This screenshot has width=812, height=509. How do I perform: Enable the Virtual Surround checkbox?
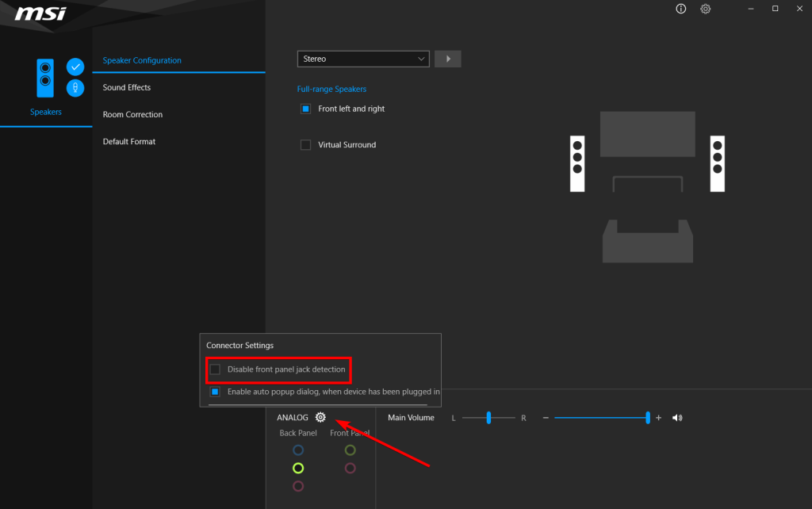click(305, 145)
